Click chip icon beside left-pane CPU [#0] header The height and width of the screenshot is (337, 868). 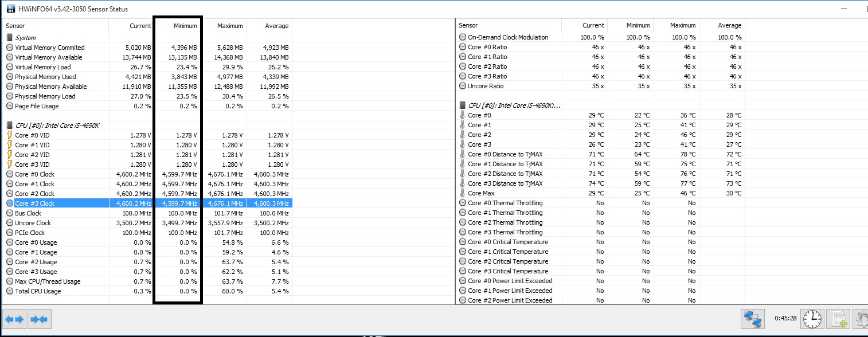coord(10,126)
